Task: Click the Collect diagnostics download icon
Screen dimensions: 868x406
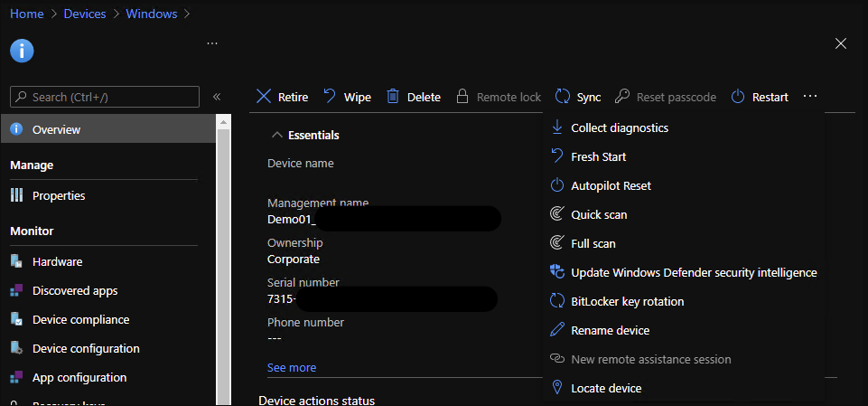Action: pyautogui.click(x=557, y=127)
